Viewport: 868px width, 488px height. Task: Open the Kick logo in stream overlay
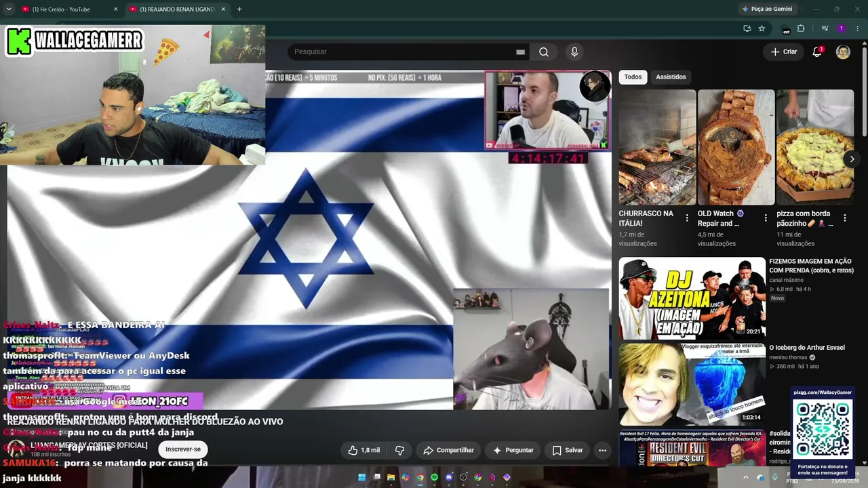pos(18,42)
